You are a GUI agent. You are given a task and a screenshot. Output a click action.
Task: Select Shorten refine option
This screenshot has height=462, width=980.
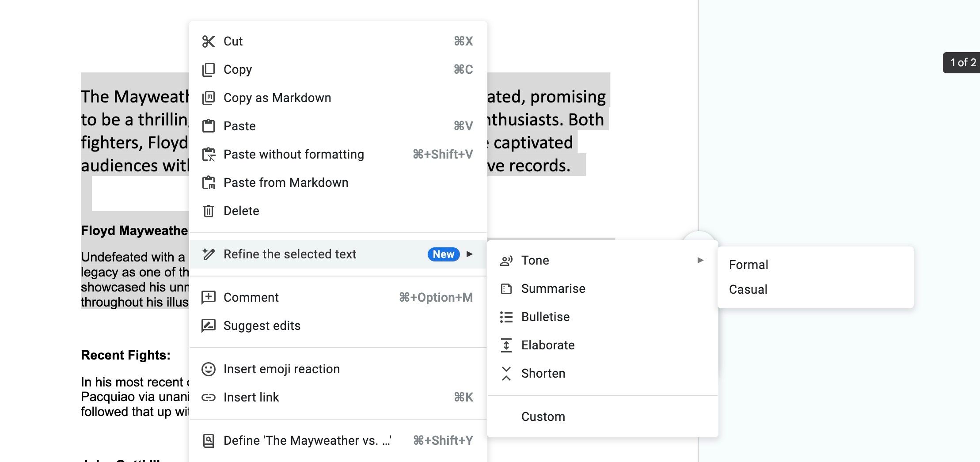click(603, 374)
